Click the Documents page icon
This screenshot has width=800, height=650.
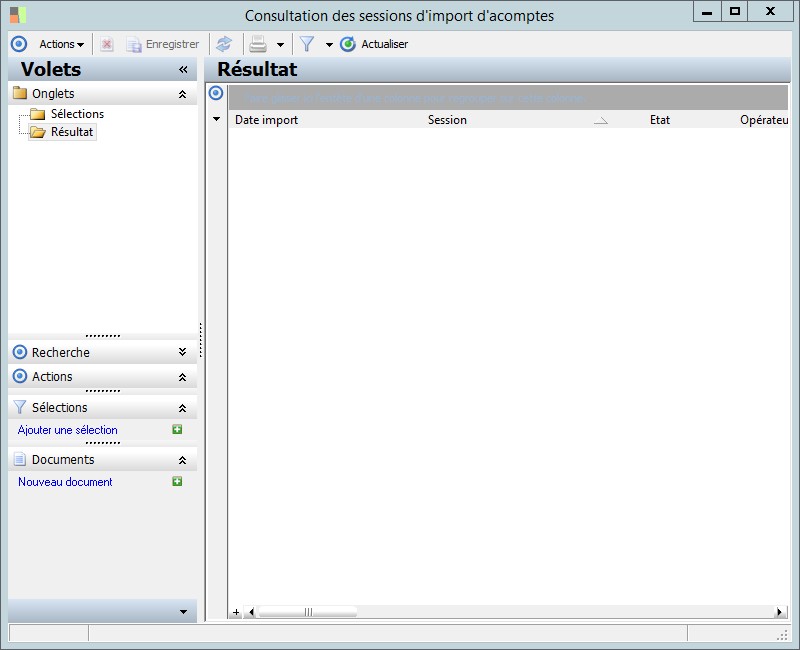point(19,459)
